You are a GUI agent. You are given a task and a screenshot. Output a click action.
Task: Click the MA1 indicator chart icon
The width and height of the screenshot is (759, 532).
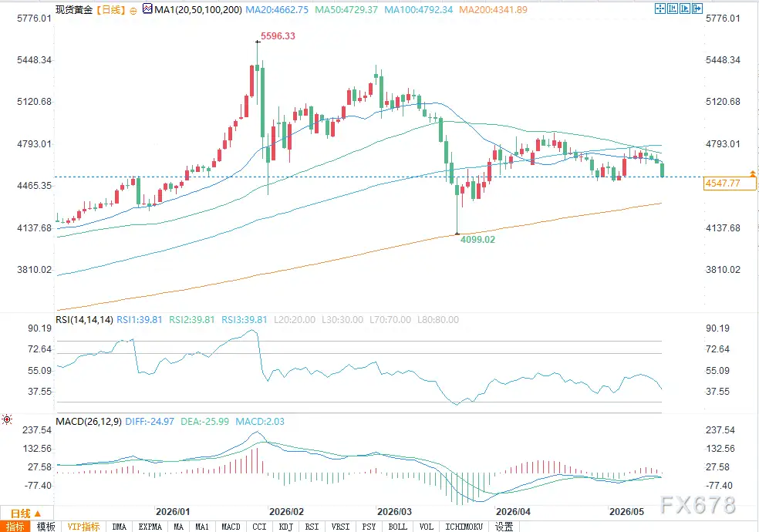point(147,8)
